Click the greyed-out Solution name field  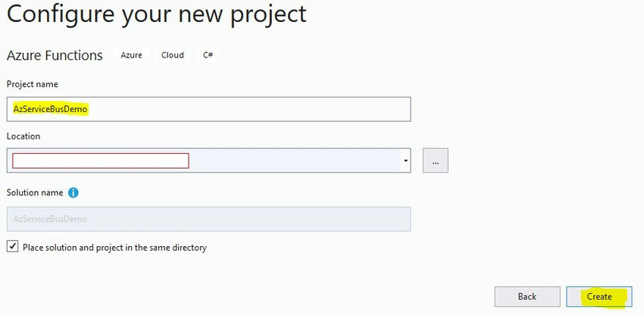[x=208, y=219]
